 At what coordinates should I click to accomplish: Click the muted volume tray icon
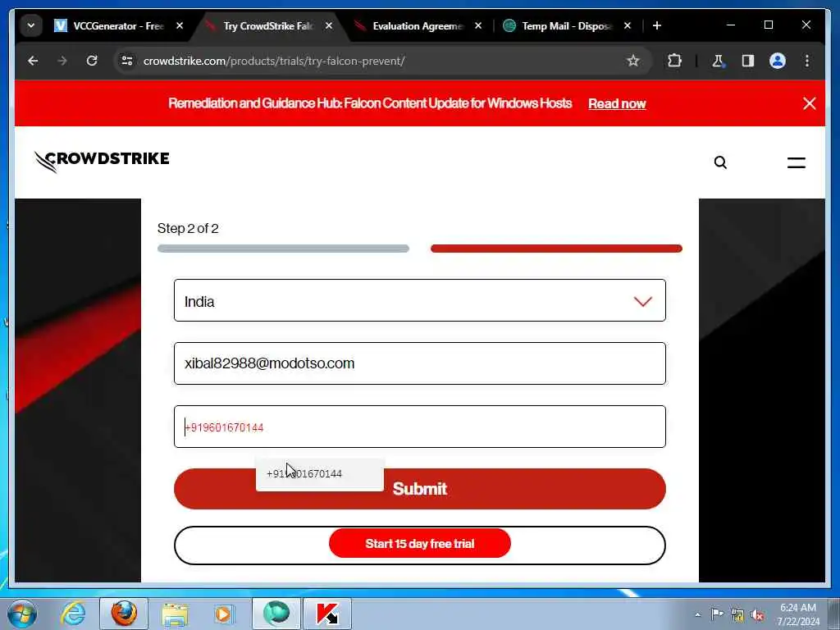(757, 614)
